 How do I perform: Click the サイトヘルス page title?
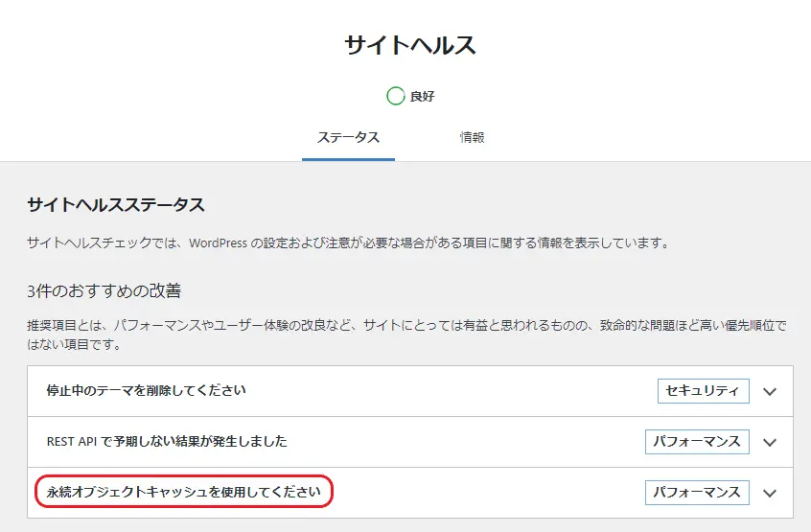coord(410,45)
